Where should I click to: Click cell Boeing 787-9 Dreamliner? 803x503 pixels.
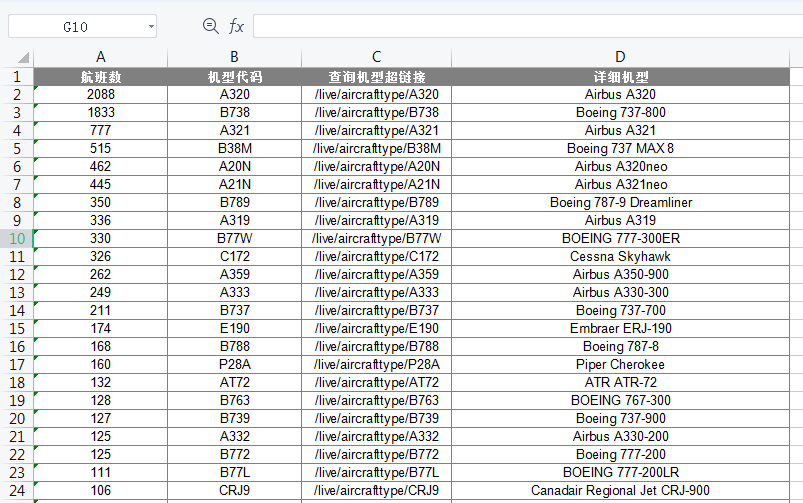620,202
